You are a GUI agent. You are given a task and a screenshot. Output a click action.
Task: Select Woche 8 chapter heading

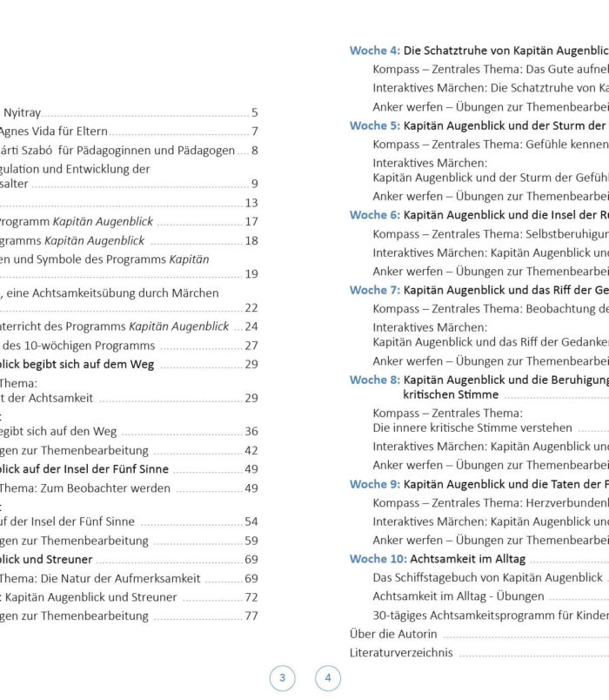478,380
